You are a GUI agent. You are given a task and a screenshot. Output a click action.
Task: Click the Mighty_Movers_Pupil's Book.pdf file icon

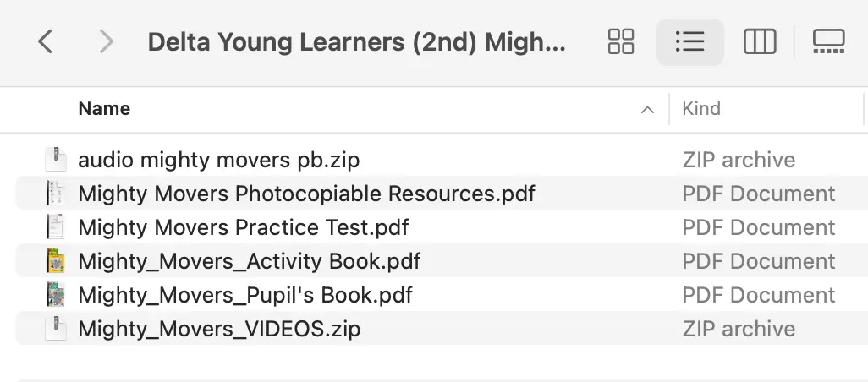pyautogui.click(x=55, y=295)
